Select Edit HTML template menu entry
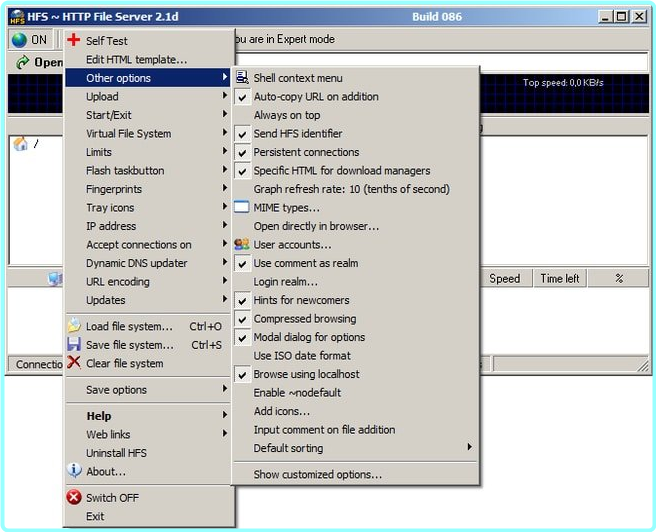 pyautogui.click(x=136, y=60)
